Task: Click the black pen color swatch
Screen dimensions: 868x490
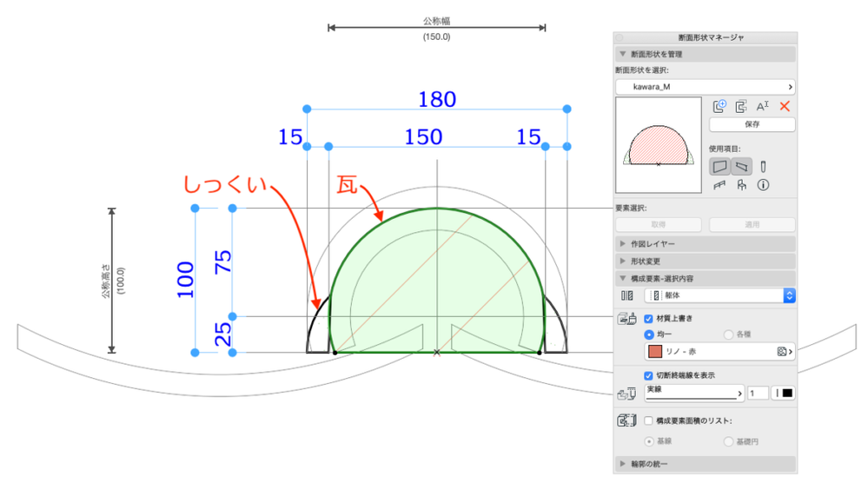Action: click(x=786, y=393)
